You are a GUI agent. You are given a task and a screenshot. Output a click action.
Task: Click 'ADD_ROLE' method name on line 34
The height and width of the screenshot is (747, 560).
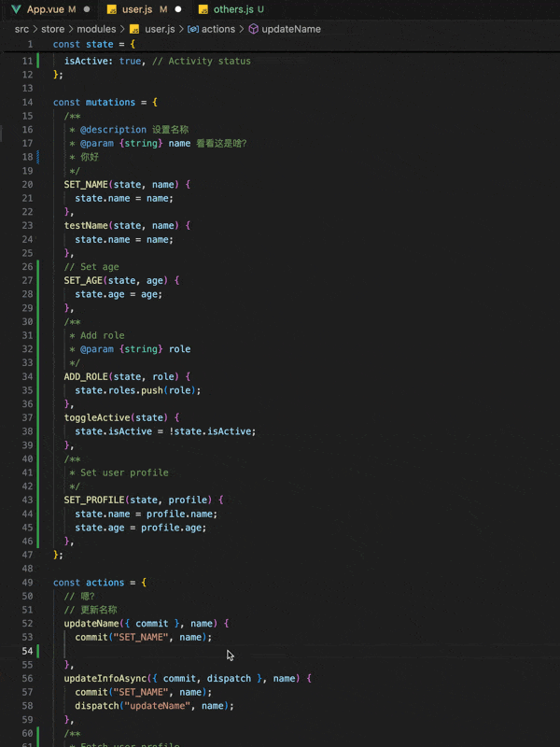[x=86, y=376]
